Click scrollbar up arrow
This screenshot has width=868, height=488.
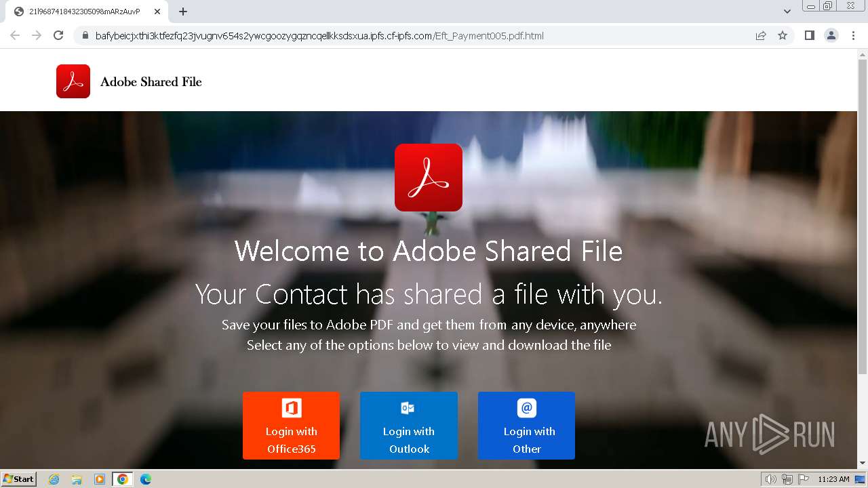click(863, 54)
